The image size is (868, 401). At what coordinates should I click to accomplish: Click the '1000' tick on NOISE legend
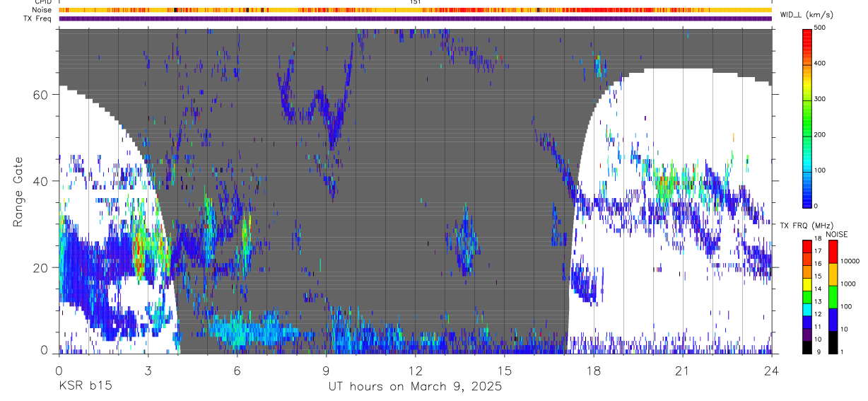coord(850,284)
